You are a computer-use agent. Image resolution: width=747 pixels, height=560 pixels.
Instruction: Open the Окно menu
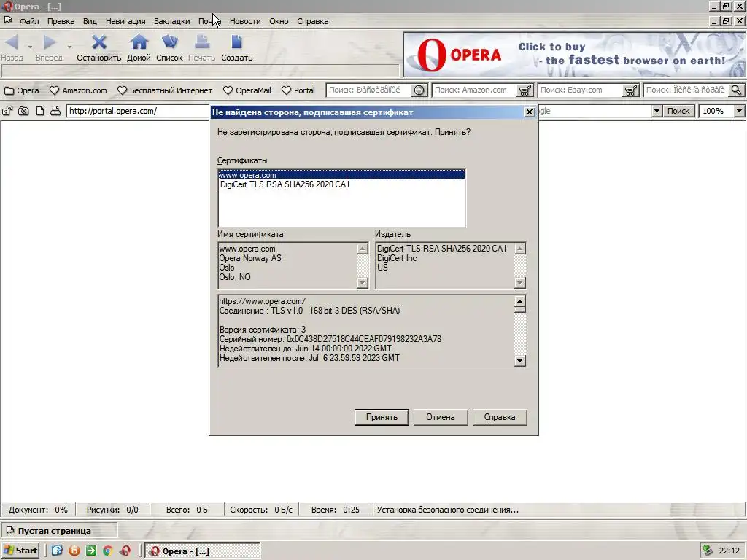(279, 21)
